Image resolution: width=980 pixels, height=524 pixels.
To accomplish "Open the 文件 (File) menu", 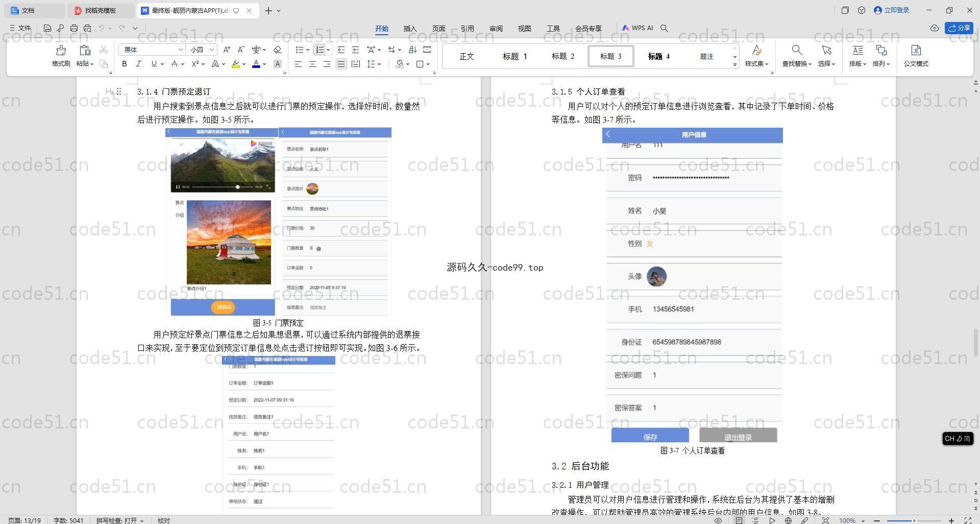I will point(20,28).
